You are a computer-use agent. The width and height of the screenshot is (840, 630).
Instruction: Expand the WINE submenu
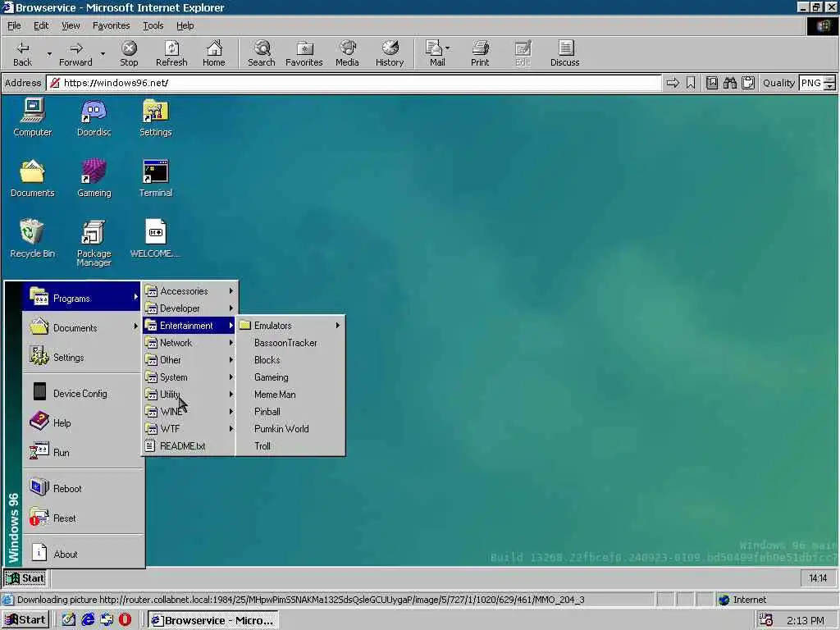[x=189, y=412]
